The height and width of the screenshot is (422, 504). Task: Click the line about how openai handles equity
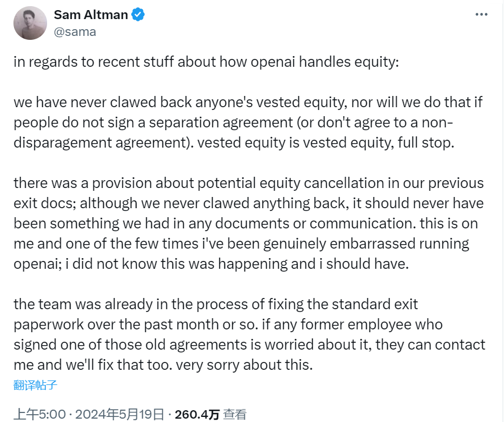click(206, 62)
